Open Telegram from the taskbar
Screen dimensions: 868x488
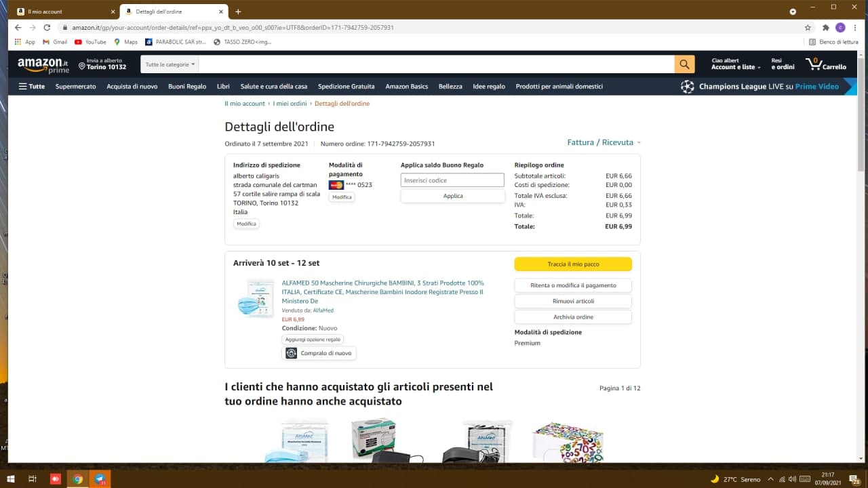[100, 479]
